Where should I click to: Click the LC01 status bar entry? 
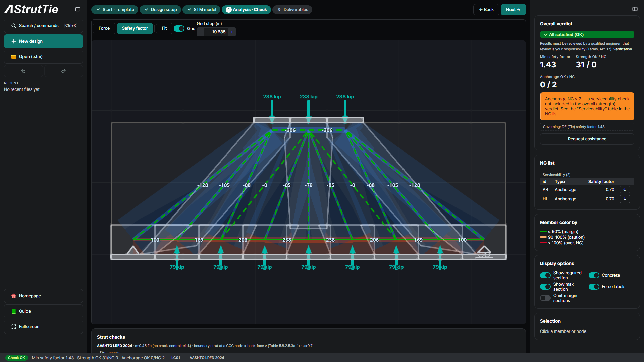(x=176, y=358)
